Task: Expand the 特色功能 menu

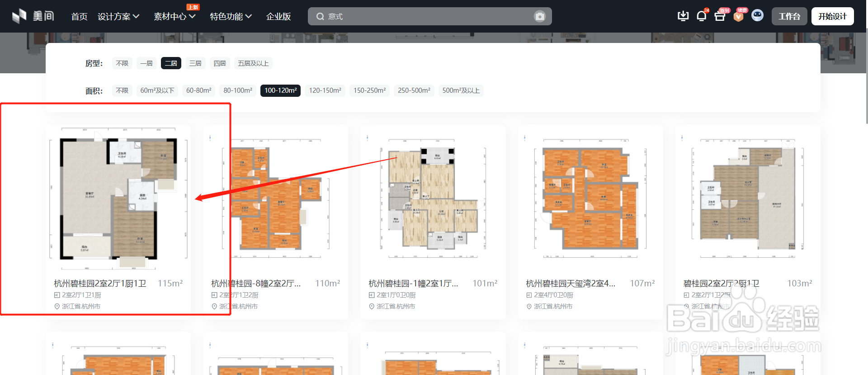Action: point(231,16)
